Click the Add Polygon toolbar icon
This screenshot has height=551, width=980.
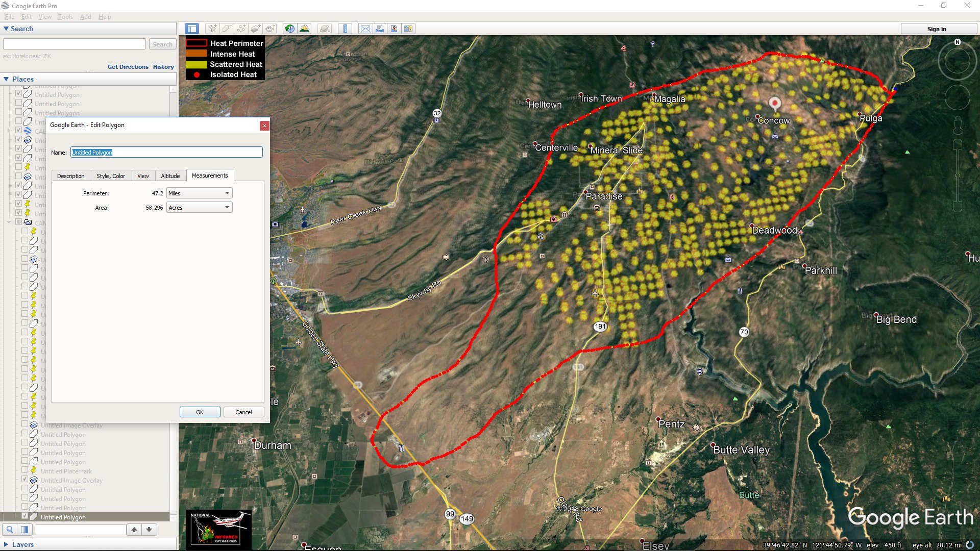pos(227,29)
